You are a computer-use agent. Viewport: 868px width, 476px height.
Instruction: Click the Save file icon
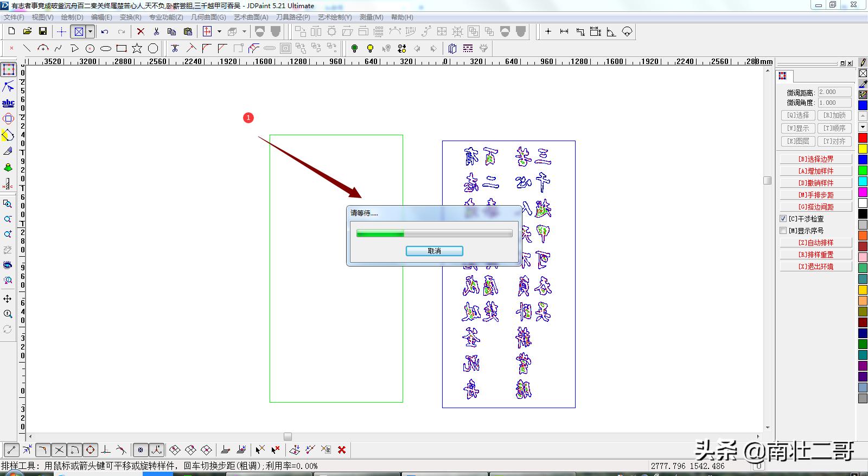pyautogui.click(x=43, y=31)
